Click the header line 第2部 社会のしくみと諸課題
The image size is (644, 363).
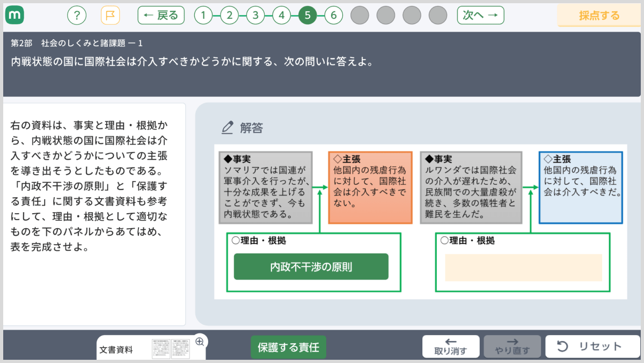click(77, 43)
